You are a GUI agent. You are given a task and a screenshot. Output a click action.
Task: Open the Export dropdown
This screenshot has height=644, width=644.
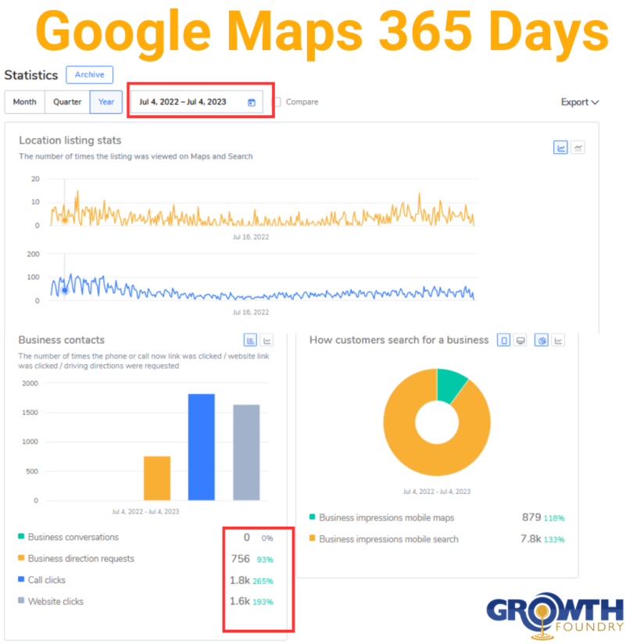click(578, 102)
